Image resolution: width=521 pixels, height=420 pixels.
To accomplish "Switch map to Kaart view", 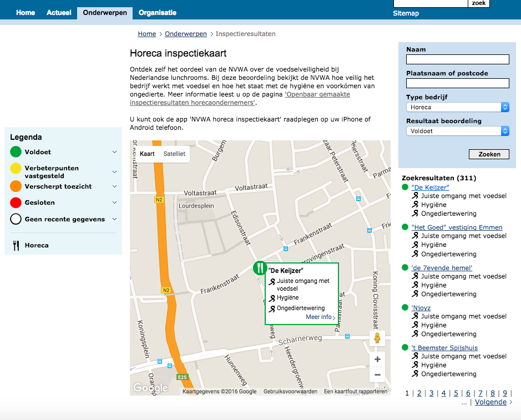I will (x=147, y=154).
